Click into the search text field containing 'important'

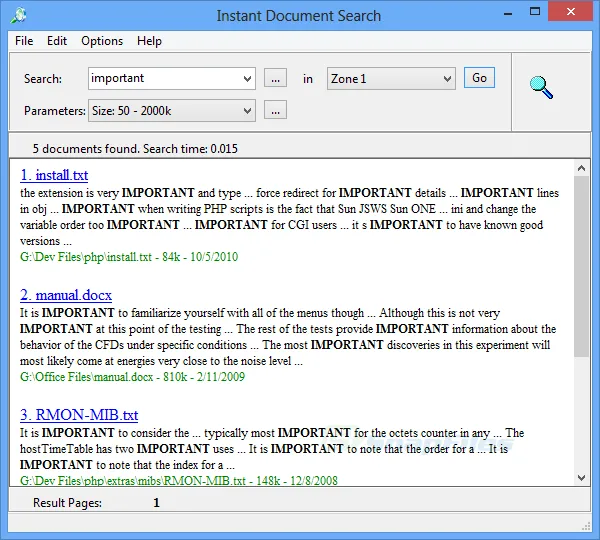coord(165,78)
